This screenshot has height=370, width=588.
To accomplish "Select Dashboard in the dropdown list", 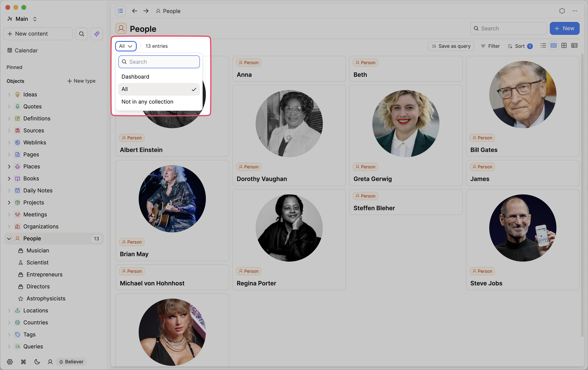I will (159, 77).
